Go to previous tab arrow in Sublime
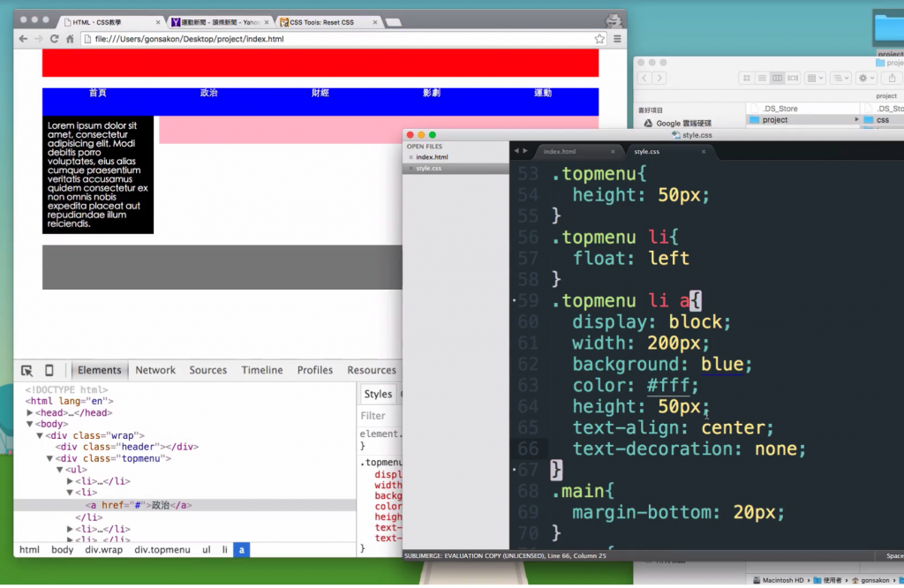This screenshot has height=588, width=904. [x=516, y=151]
